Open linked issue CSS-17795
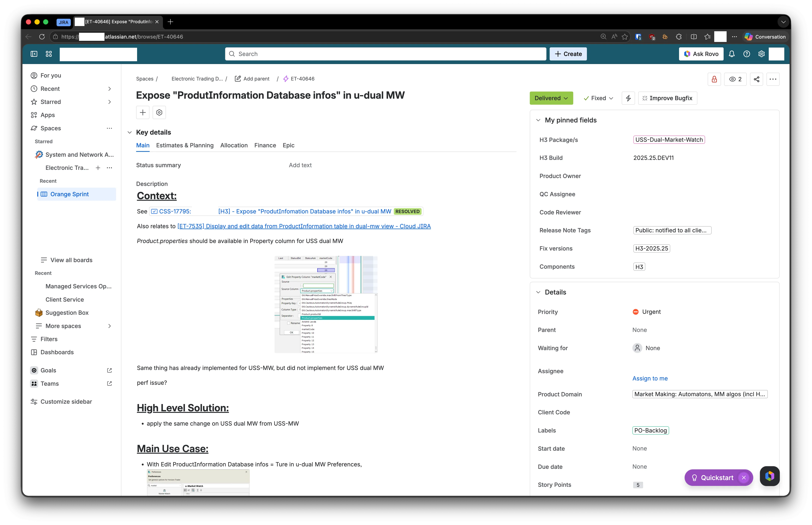This screenshot has width=812, height=525. click(286, 211)
